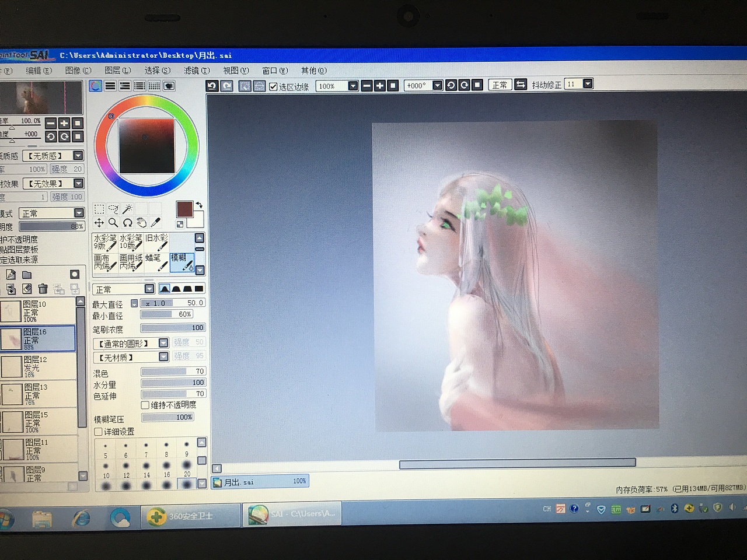This screenshot has height=560, width=747.
Task: Show the scratchpad panel
Action: pos(169,86)
